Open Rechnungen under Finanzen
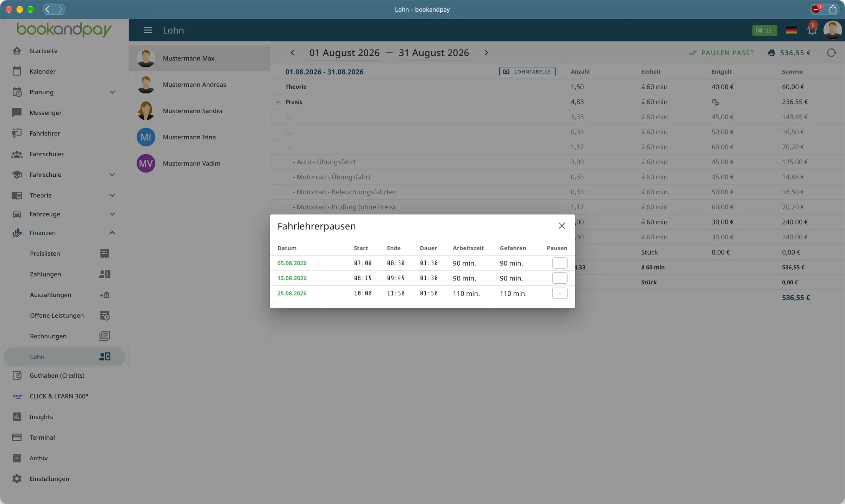This screenshot has height=504, width=845. click(x=64, y=336)
